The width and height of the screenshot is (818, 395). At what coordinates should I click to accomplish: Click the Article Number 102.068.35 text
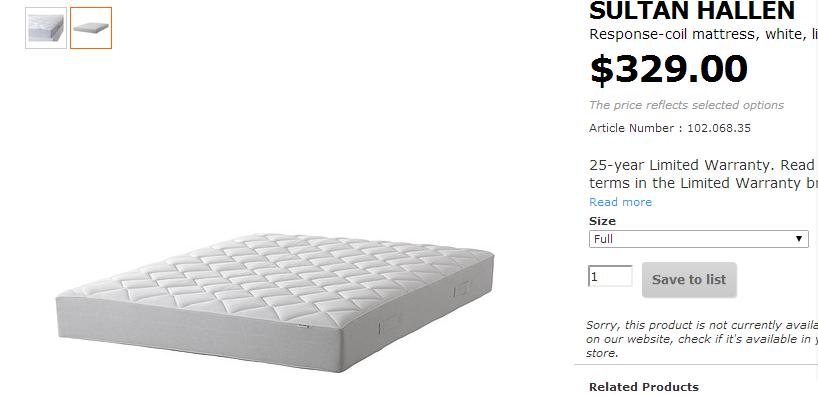[670, 128]
